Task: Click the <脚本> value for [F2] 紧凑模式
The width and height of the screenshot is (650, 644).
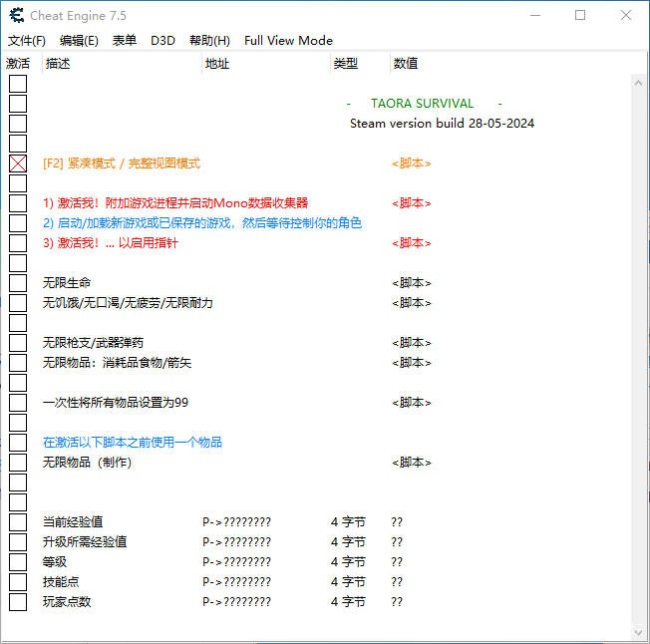Action: click(x=411, y=163)
